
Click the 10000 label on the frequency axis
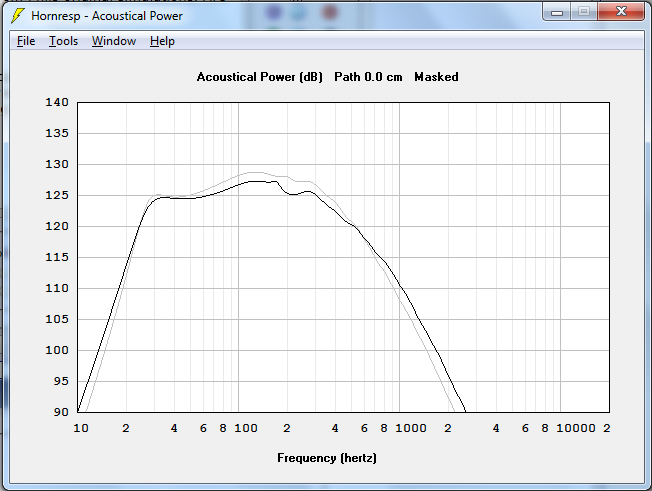click(x=576, y=428)
